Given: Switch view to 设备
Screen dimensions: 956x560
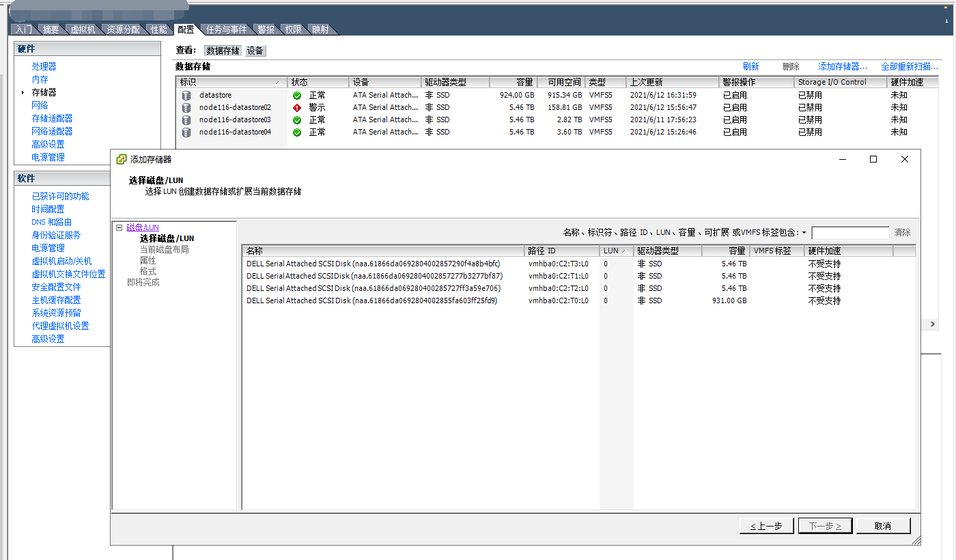Looking at the screenshot, I should click(255, 51).
